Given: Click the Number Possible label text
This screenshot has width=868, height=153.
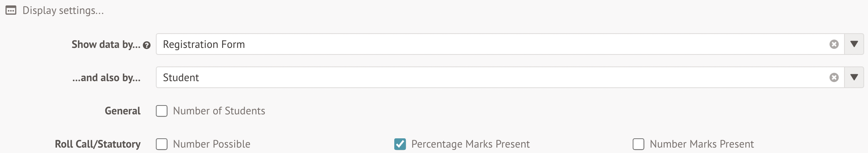Looking at the screenshot, I should point(212,144).
